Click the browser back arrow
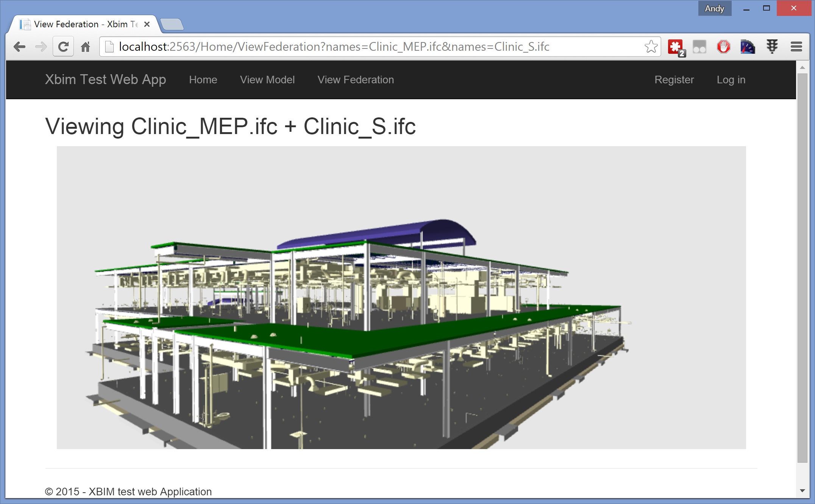The width and height of the screenshot is (815, 504). (x=19, y=47)
